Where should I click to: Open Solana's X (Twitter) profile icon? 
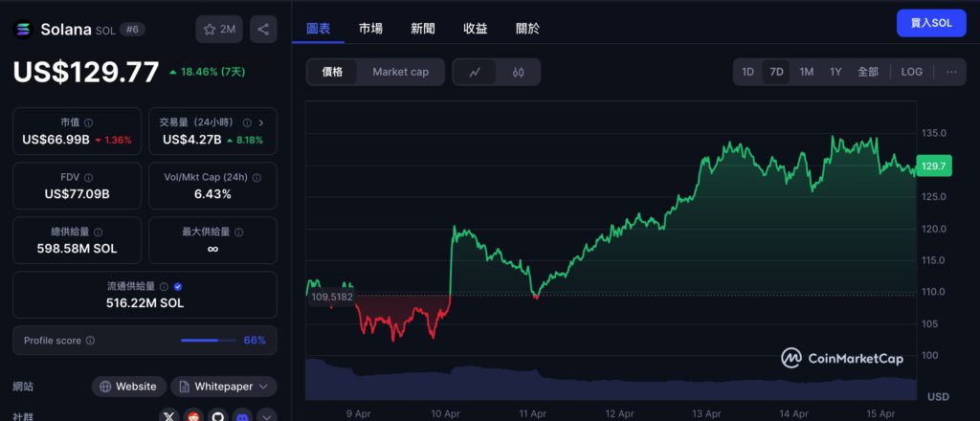click(x=169, y=416)
